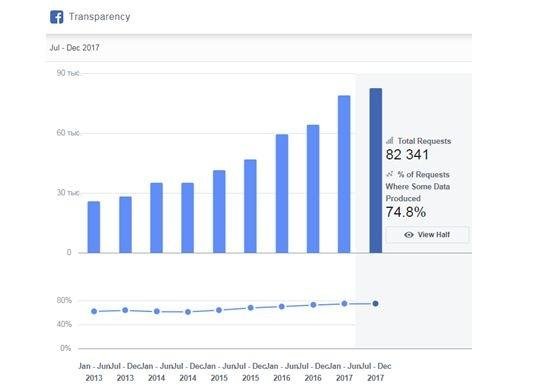
Task: Select the Jul - Dec 2016 bar
Action: pyautogui.click(x=313, y=189)
